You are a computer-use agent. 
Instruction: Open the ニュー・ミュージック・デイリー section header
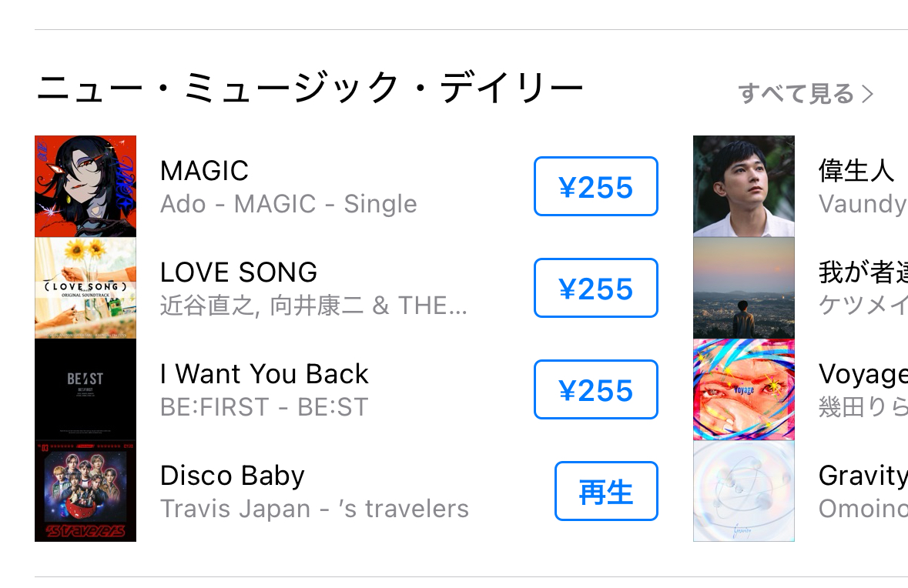[x=310, y=90]
